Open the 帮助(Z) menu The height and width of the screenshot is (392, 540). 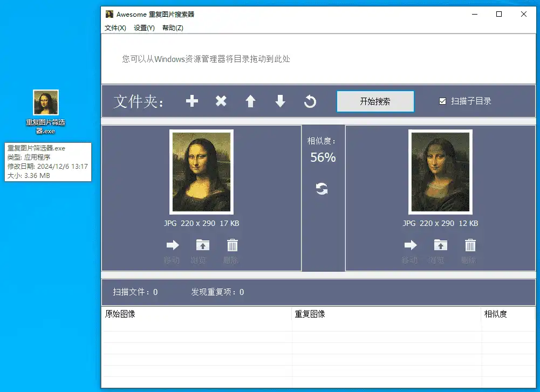tap(173, 28)
